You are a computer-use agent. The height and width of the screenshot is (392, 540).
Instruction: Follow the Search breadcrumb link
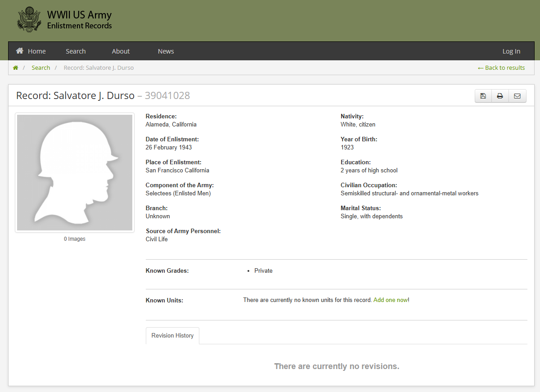[40, 68]
